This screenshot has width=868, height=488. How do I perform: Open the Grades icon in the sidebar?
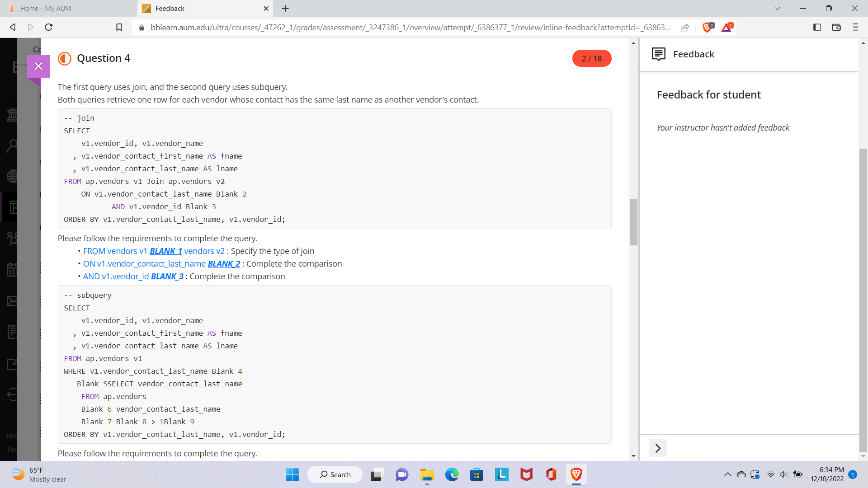tap(13, 332)
